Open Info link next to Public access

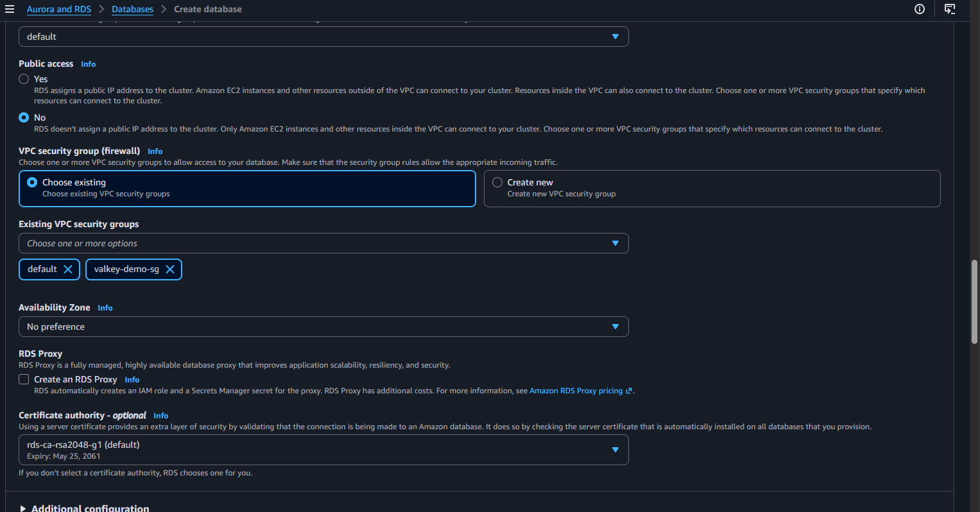tap(89, 64)
